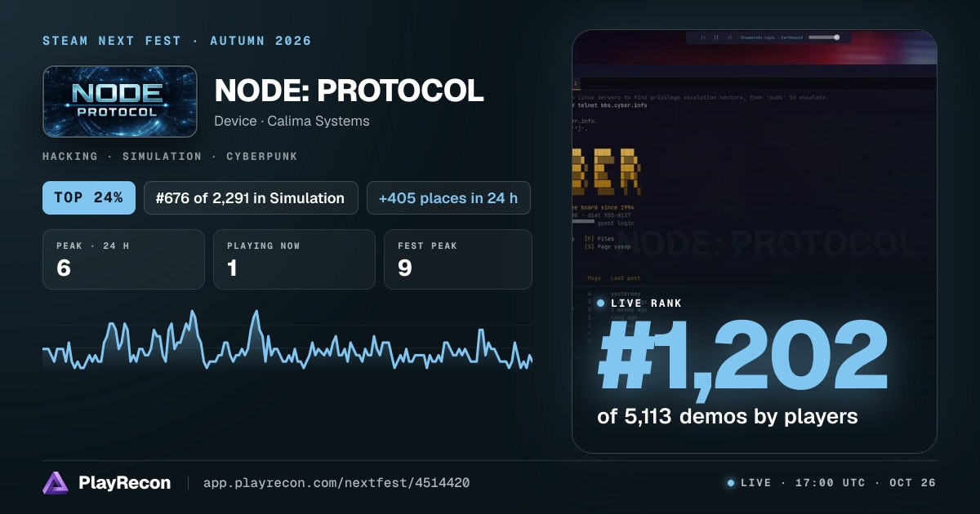
Task: Click the Dreamstate Logic - Earthbound track title
Action: [x=772, y=37]
